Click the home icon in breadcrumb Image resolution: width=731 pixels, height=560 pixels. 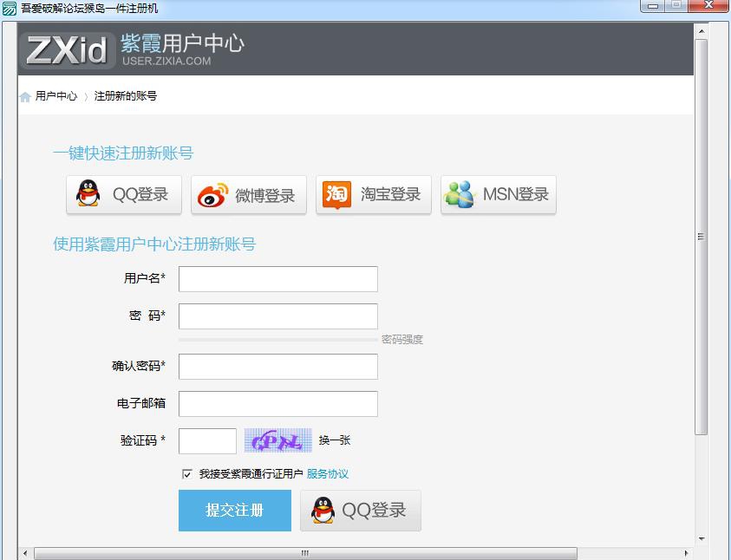tap(25, 96)
